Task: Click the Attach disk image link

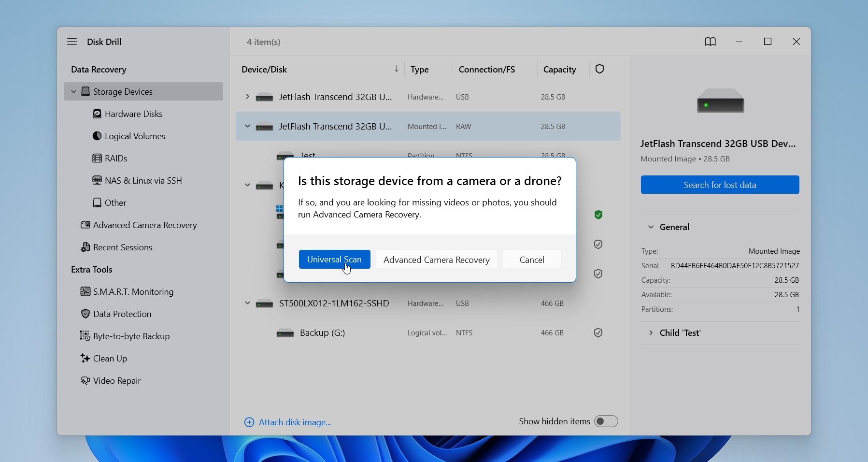Action: [x=295, y=422]
